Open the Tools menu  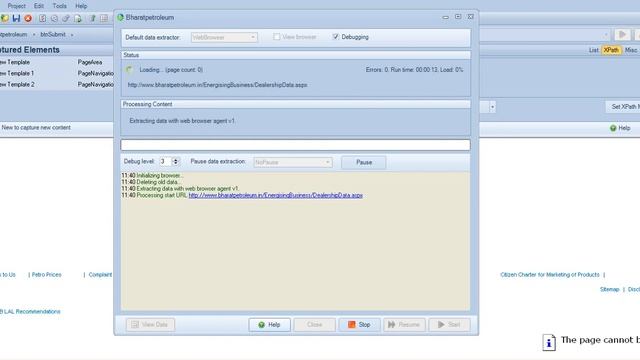point(60,6)
